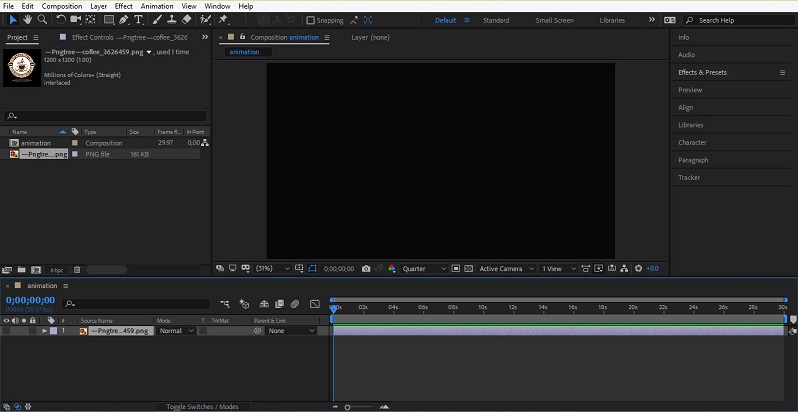Select the Hand tool
Image resolution: width=798 pixels, height=412 pixels.
27,19
